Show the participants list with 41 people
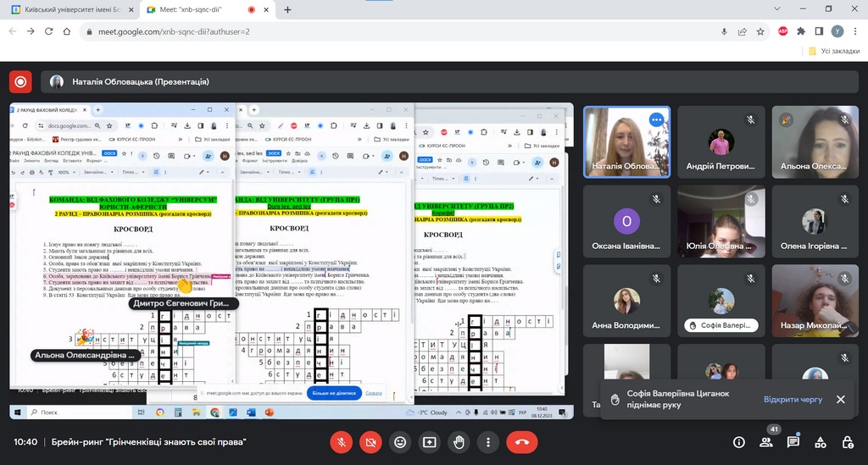The height and width of the screenshot is (465, 868). [x=765, y=442]
